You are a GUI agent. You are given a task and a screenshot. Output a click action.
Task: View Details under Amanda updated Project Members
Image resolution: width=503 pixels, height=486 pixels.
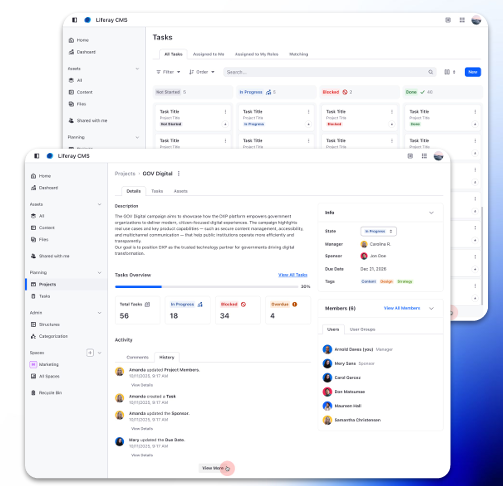(142, 385)
